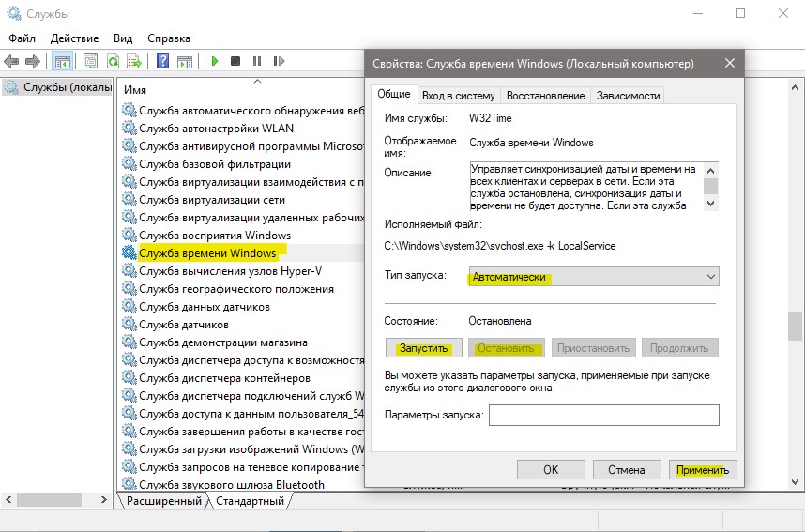The image size is (805, 532).
Task: Click the Pause Service toolbar icon
Action: (257, 61)
